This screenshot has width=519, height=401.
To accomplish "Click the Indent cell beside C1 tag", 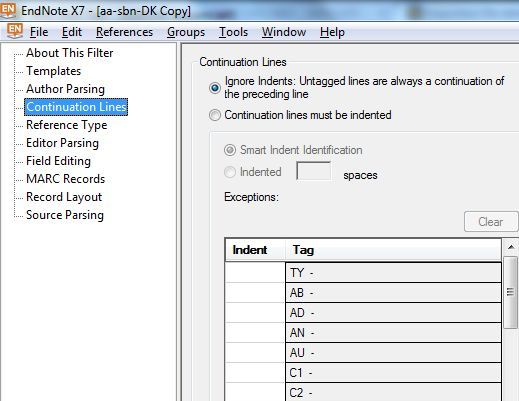I will 255,373.
